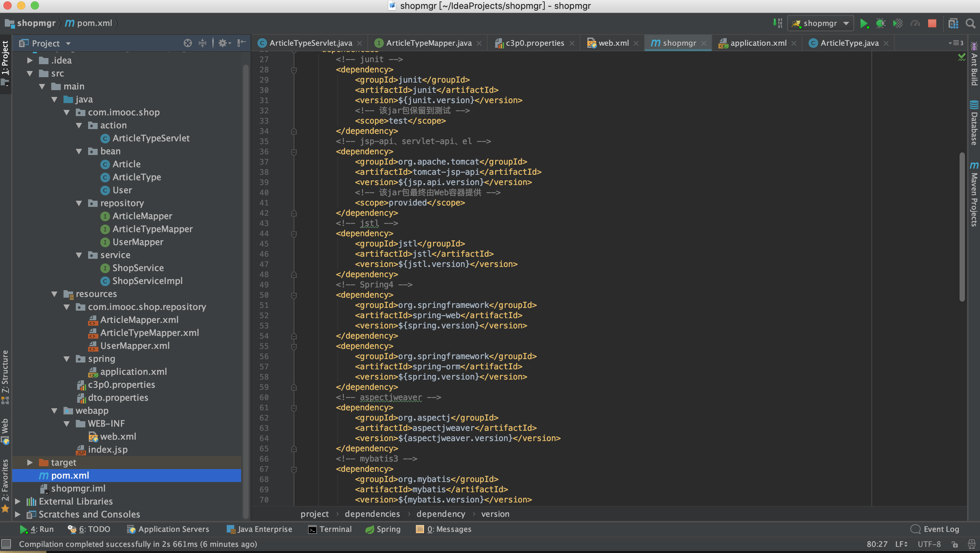Expand the target folder
980x553 pixels.
[x=30, y=463]
